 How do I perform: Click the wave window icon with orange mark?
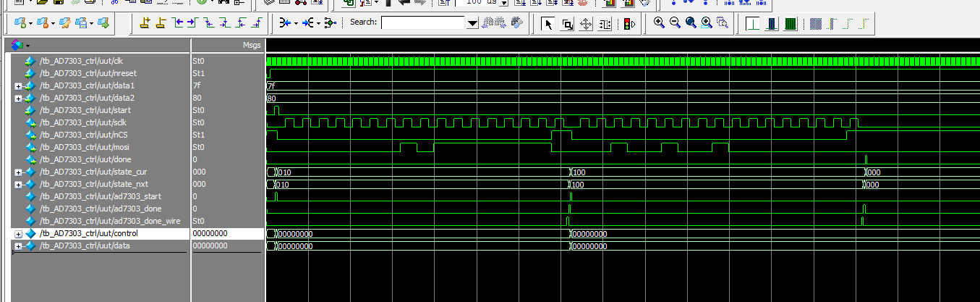(x=43, y=23)
